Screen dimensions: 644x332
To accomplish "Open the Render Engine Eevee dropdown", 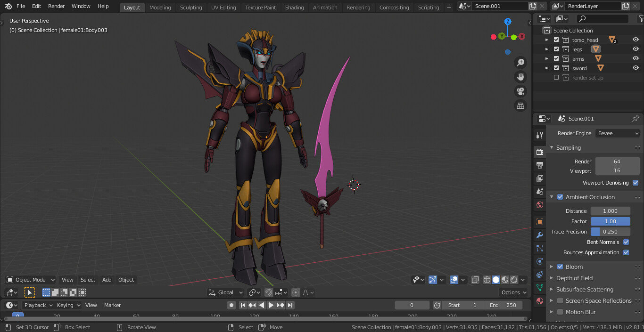I will pos(617,133).
